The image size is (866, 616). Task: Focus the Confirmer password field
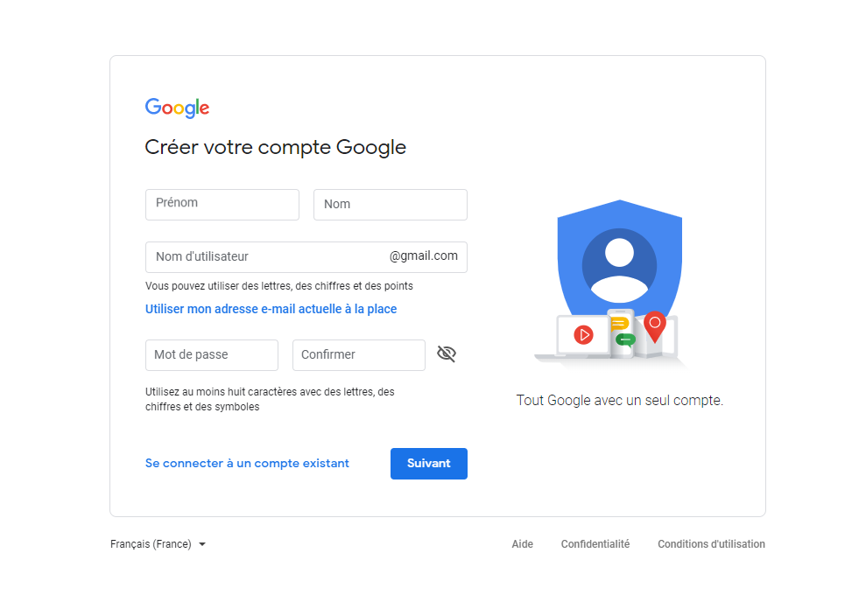tap(359, 355)
